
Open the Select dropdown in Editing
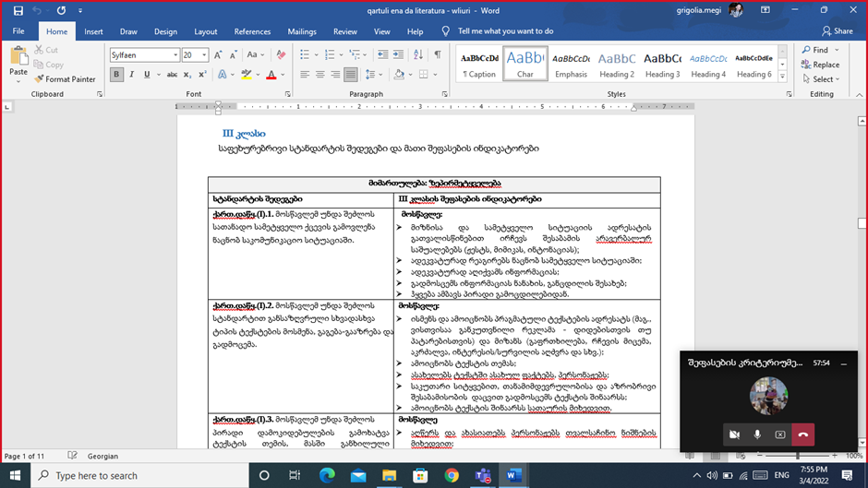click(x=822, y=79)
